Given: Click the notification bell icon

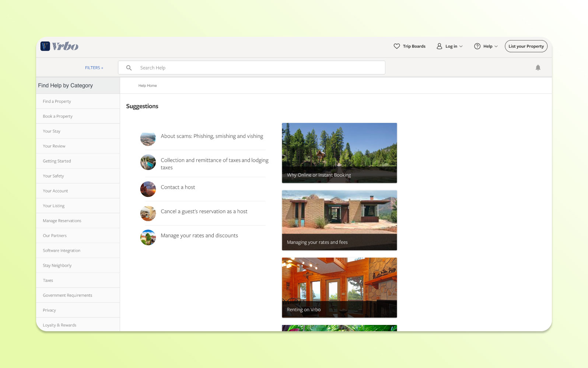Looking at the screenshot, I should (x=538, y=68).
